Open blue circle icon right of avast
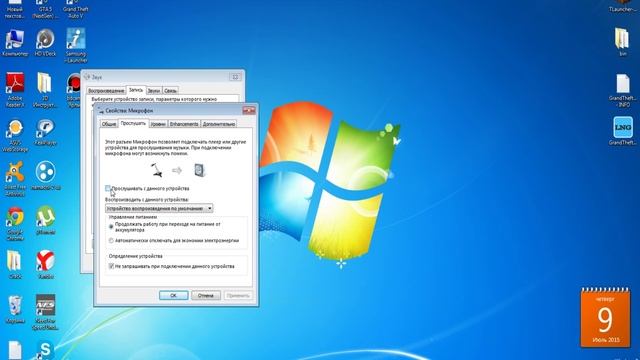 coord(45,176)
